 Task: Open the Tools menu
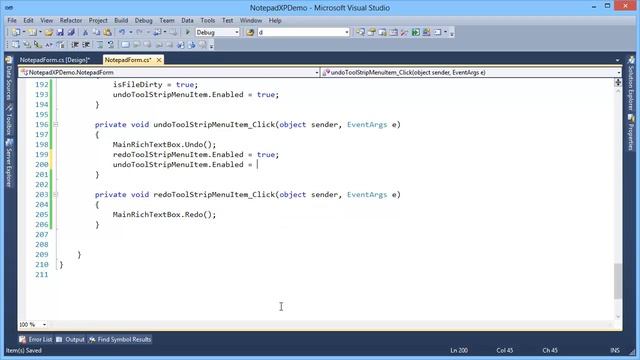click(x=207, y=20)
